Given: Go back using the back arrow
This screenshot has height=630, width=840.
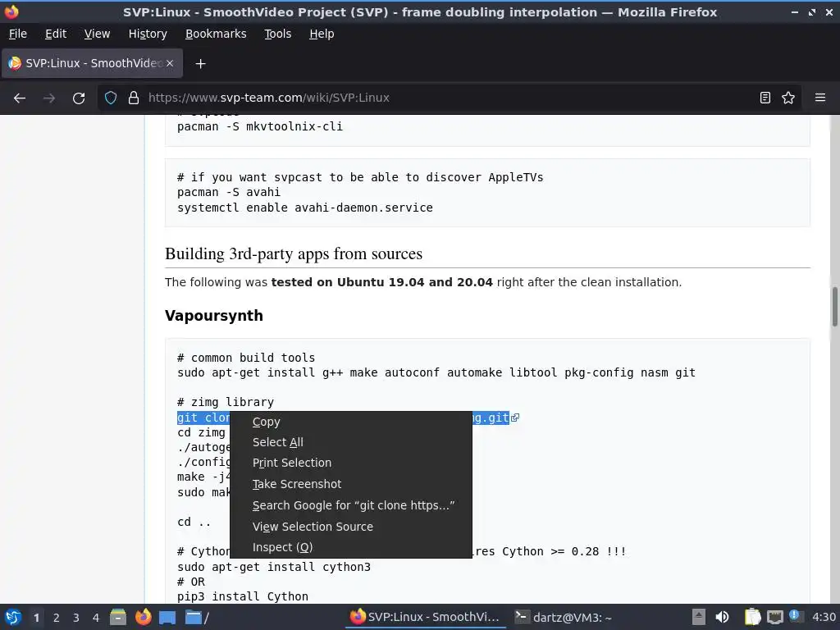Looking at the screenshot, I should pos(20,98).
